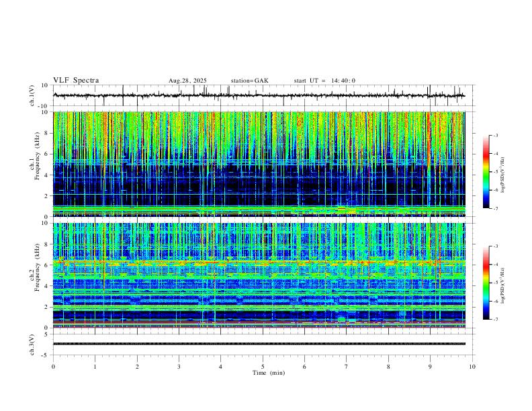Click the ch.2 "Frequency (kHz)" axis label

(37, 267)
